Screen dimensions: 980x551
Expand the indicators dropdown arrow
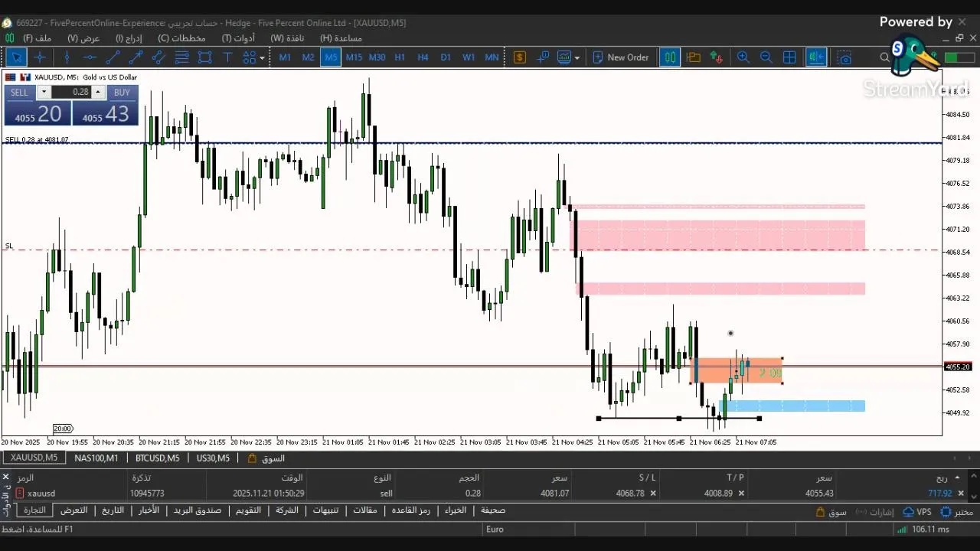[577, 57]
